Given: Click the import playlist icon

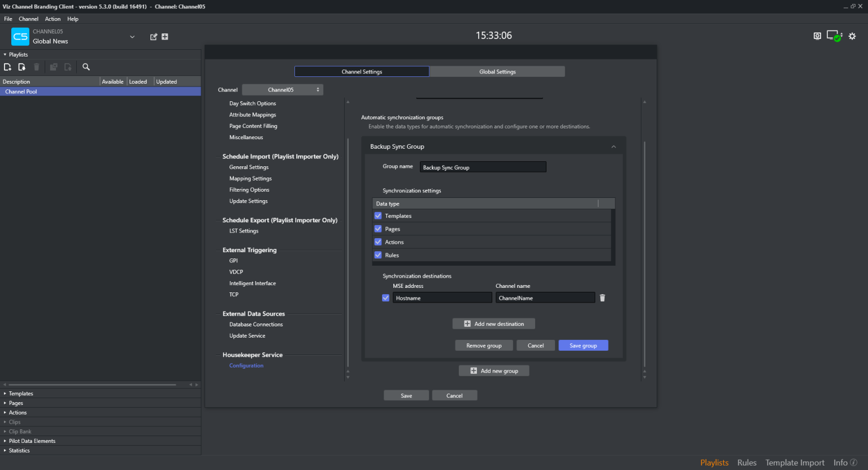Looking at the screenshot, I should click(x=21, y=67).
